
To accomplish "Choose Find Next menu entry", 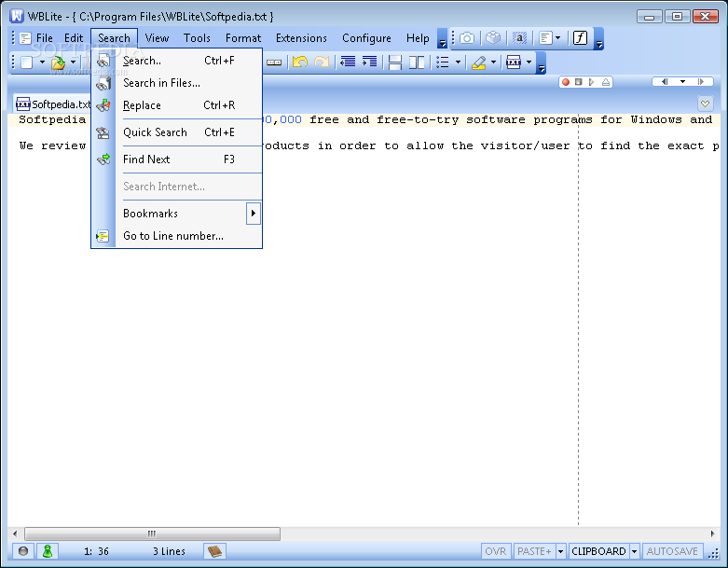I will pyautogui.click(x=177, y=159).
